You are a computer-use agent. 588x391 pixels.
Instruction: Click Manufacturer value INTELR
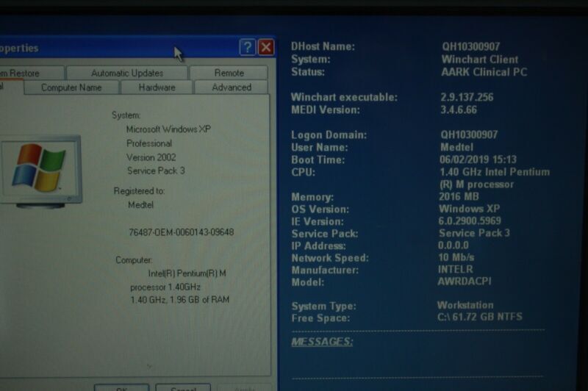(455, 269)
